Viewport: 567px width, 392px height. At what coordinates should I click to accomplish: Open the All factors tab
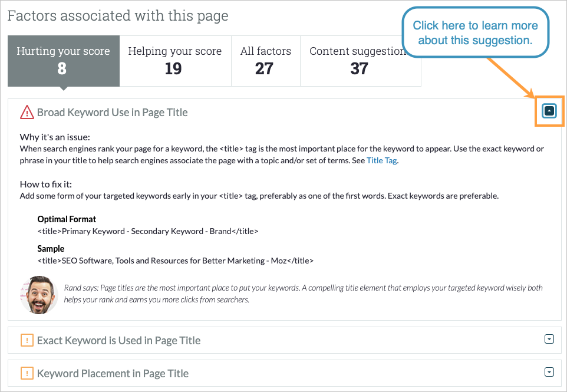[265, 61]
